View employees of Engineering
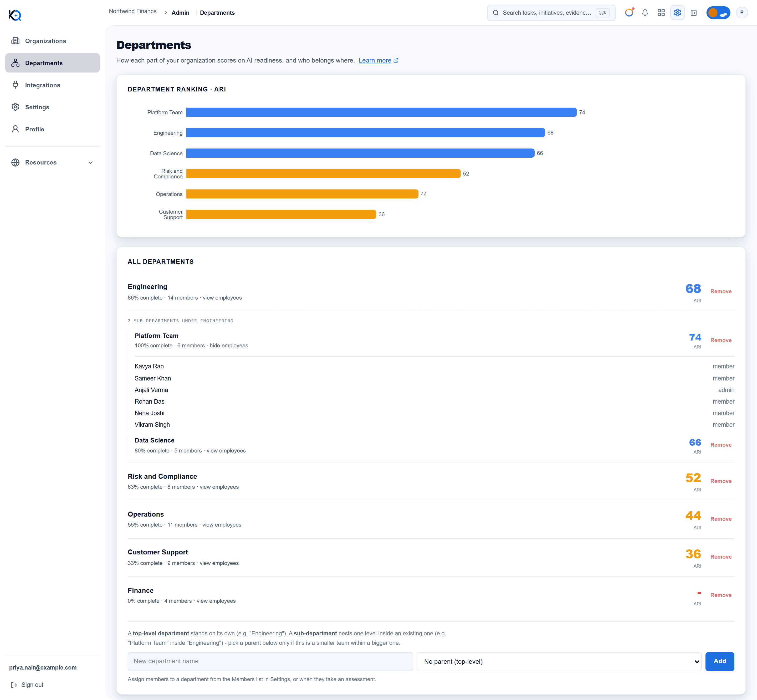 pos(222,298)
